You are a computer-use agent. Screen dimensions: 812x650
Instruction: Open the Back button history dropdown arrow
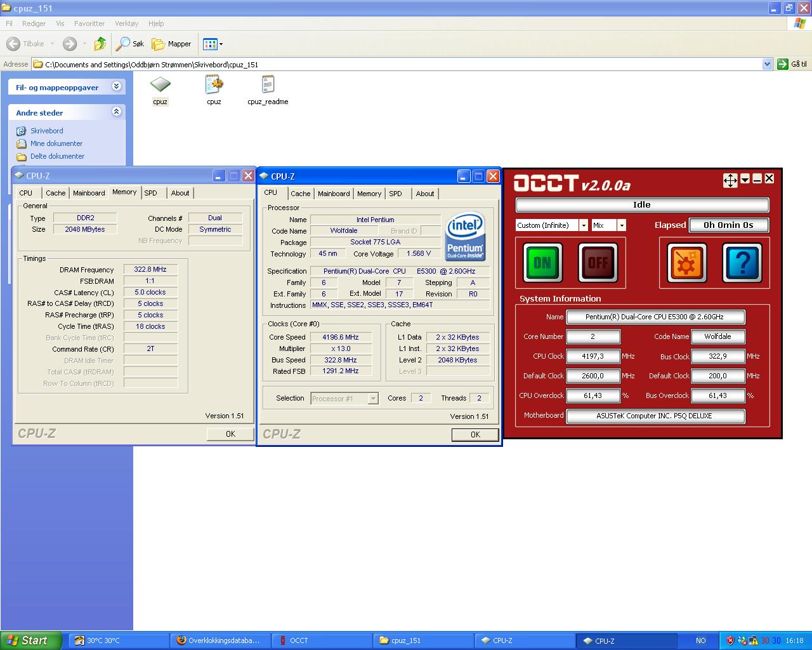click(x=52, y=44)
